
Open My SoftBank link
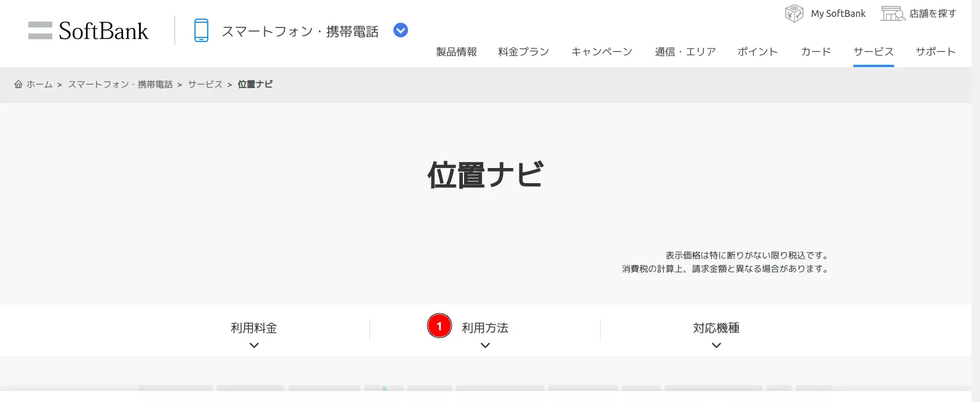point(838,13)
